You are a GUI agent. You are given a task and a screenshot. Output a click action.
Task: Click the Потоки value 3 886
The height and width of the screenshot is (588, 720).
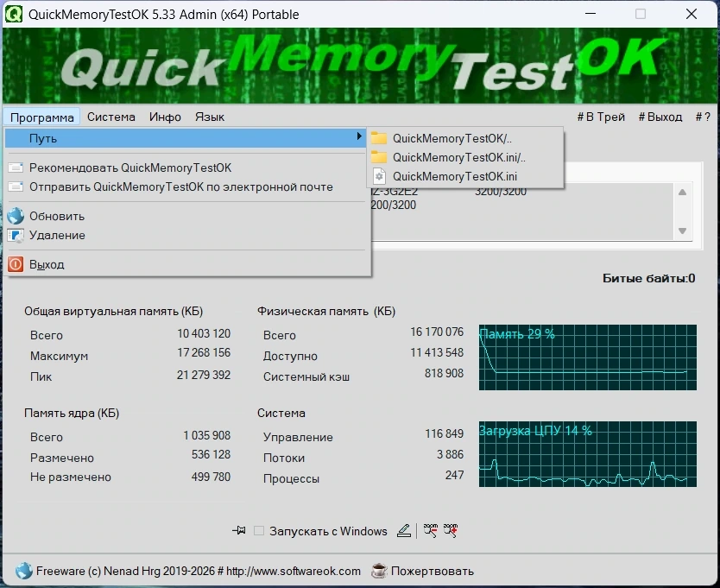coord(450,454)
